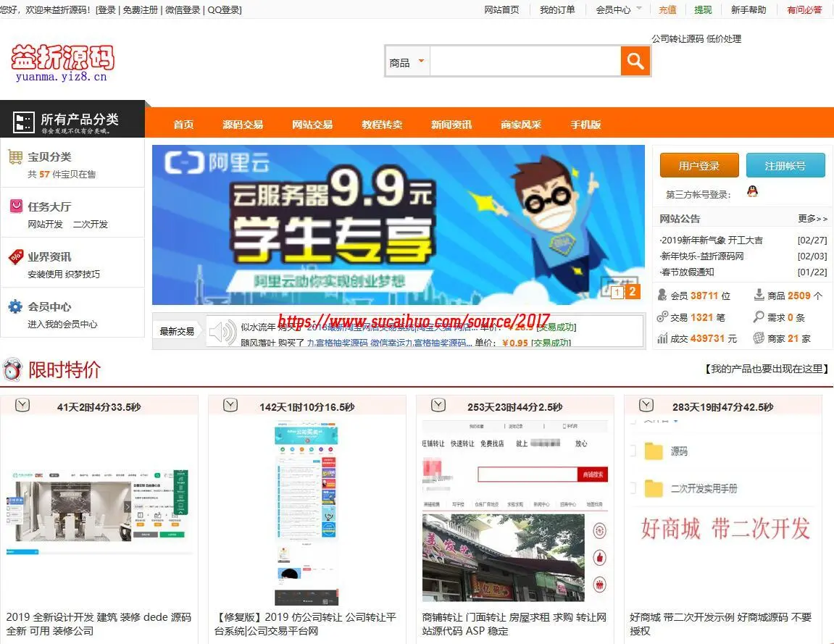The width and height of the screenshot is (834, 644).
Task: Select slide 2 on the banner carousel indicator
Action: coord(632,291)
